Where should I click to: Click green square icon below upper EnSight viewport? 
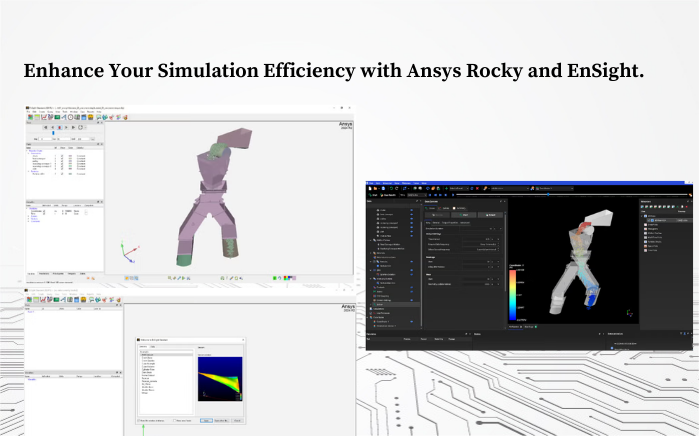coord(275,278)
